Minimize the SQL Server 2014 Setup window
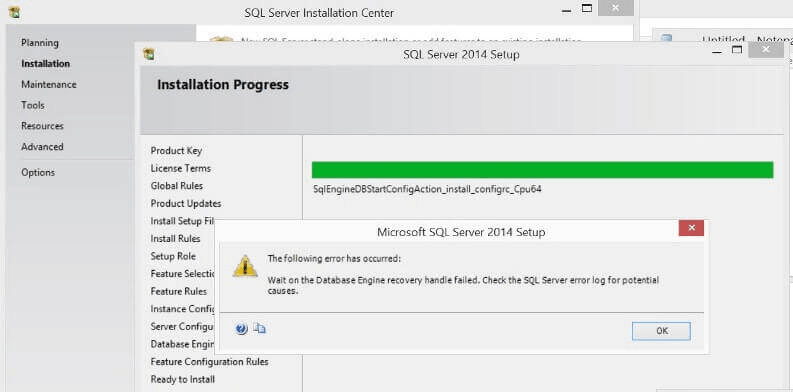793x392 pixels. (718, 51)
